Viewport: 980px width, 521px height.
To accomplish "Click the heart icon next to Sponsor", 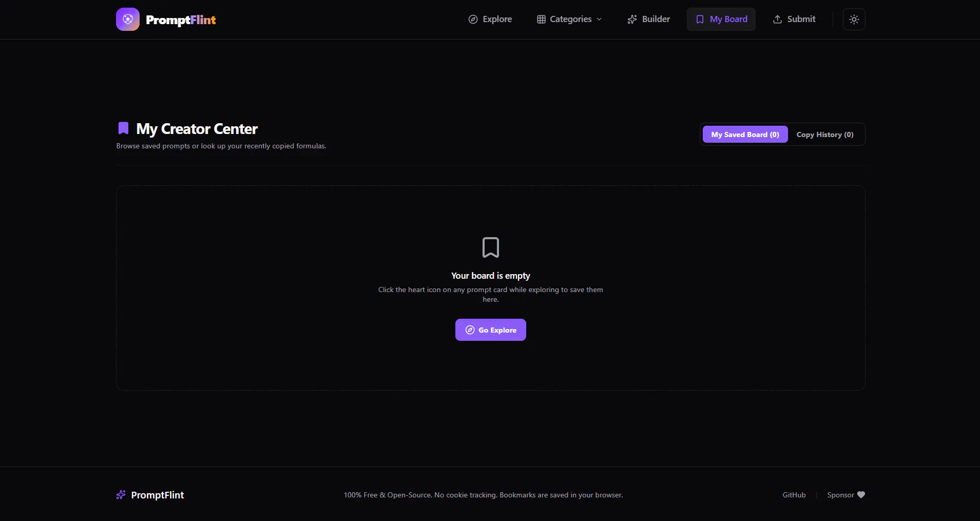I will click(861, 495).
